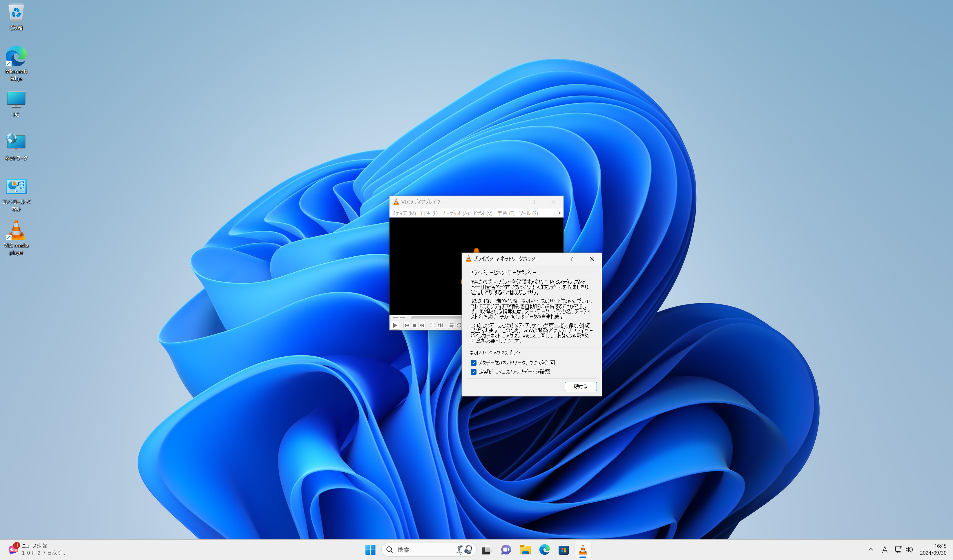The width and height of the screenshot is (953, 560).
Task: Uncheck 定期的にVLCのアップデートを確認 checkbox
Action: pos(474,372)
